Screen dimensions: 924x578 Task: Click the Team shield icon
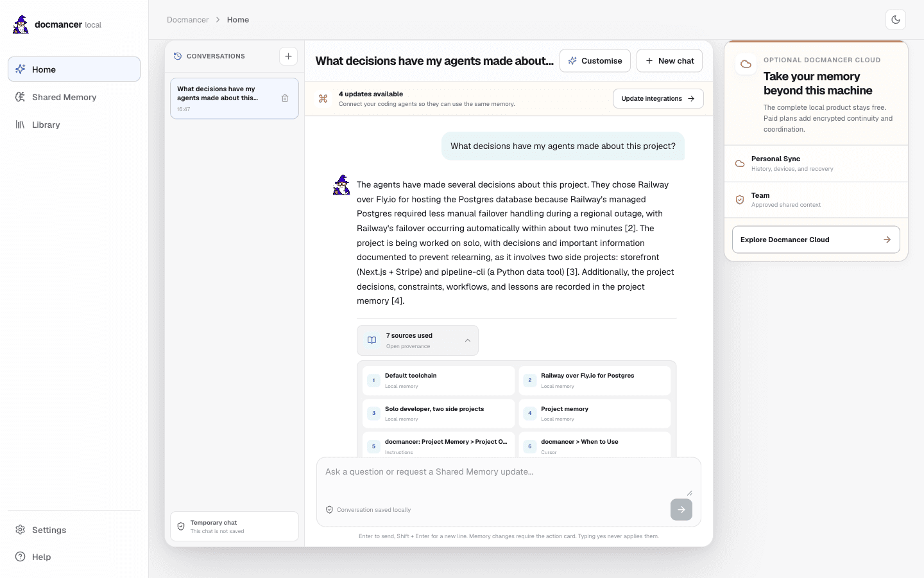click(x=740, y=200)
